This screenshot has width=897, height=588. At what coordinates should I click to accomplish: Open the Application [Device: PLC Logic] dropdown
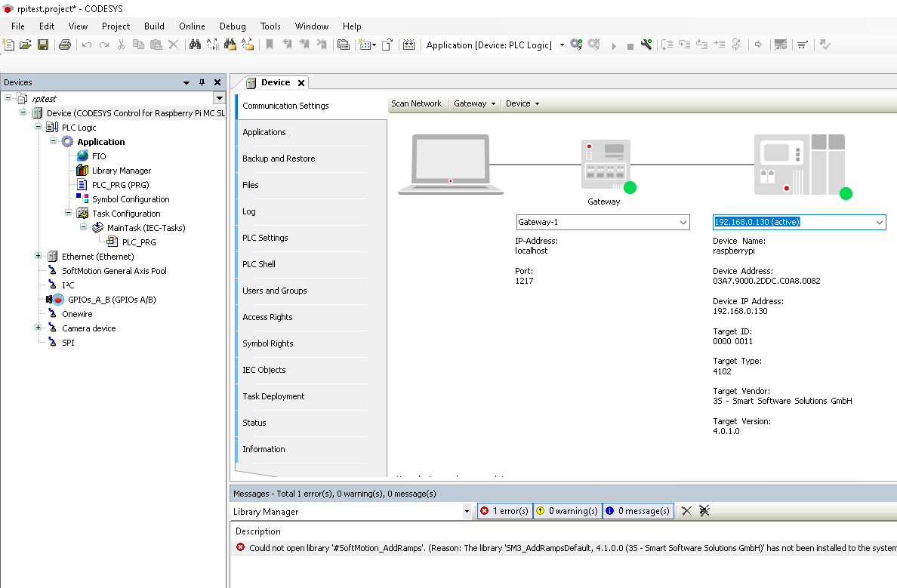click(x=562, y=45)
